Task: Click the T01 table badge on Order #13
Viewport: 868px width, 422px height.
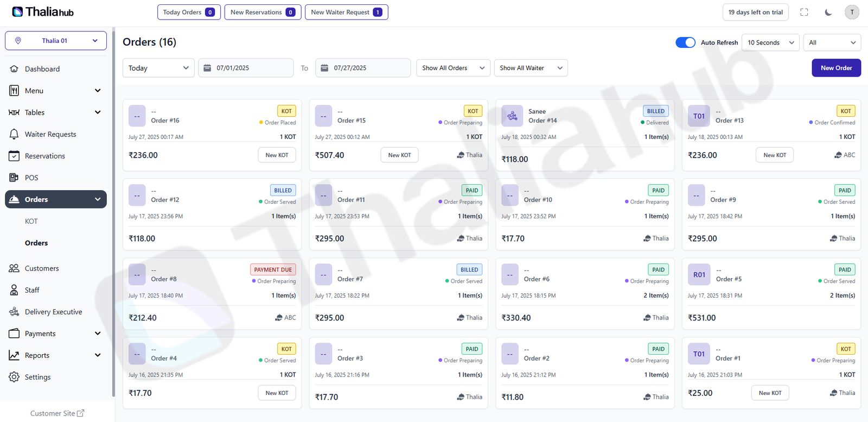Action: point(699,116)
